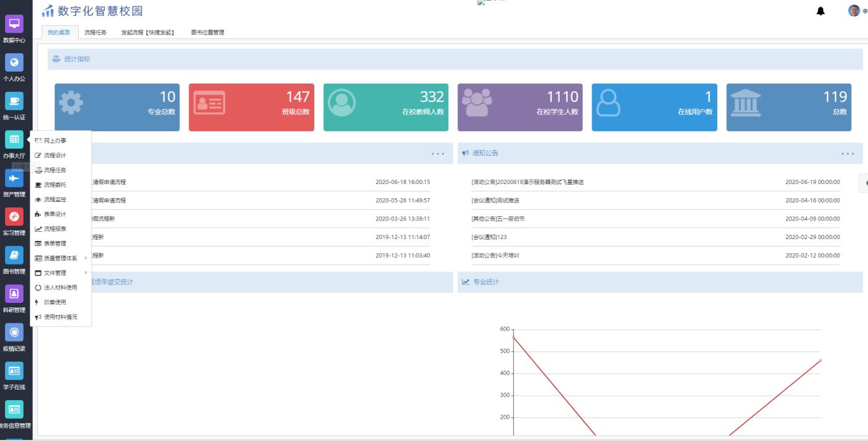Select 流程报表 menu entry
The image size is (868, 441).
[61, 229]
